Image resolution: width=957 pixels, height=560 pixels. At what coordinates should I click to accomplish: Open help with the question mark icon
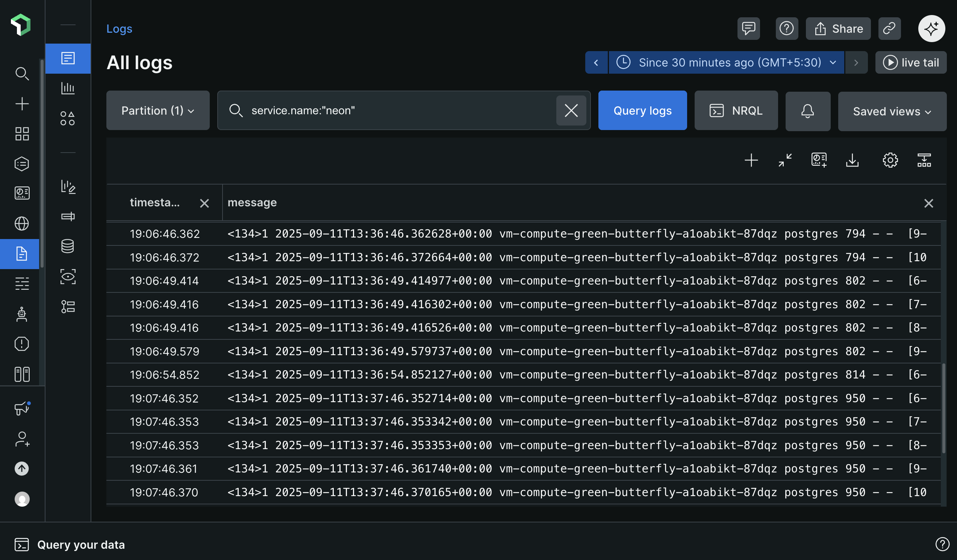[786, 29]
